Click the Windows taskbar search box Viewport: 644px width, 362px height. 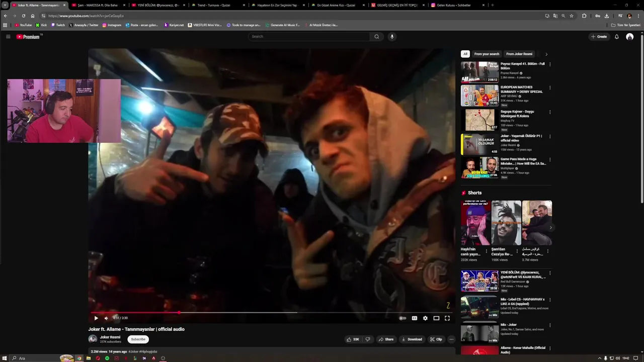43,358
